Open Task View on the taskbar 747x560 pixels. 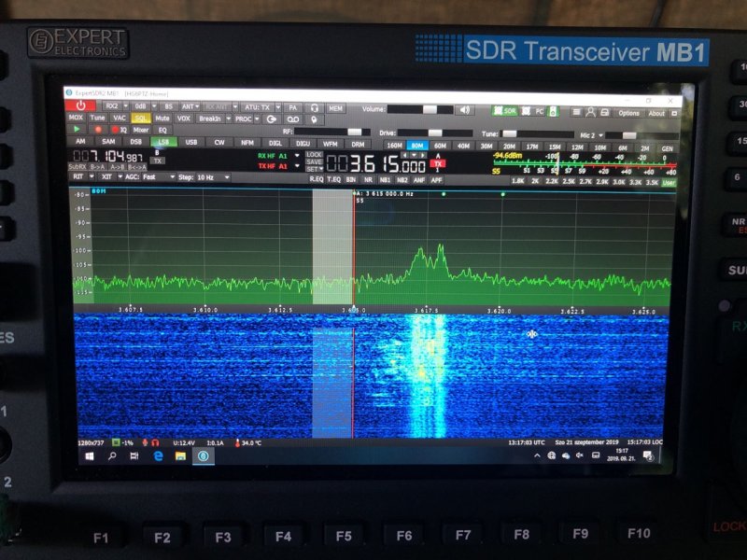(134, 456)
